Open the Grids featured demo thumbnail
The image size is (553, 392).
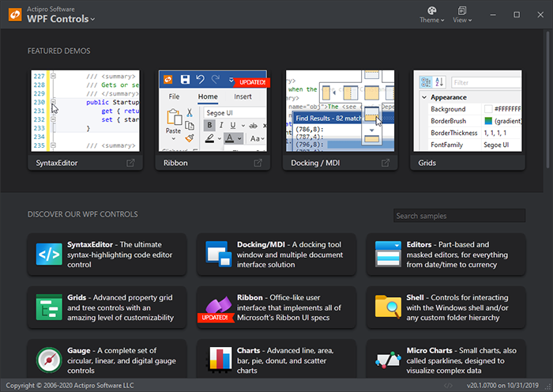click(x=468, y=111)
